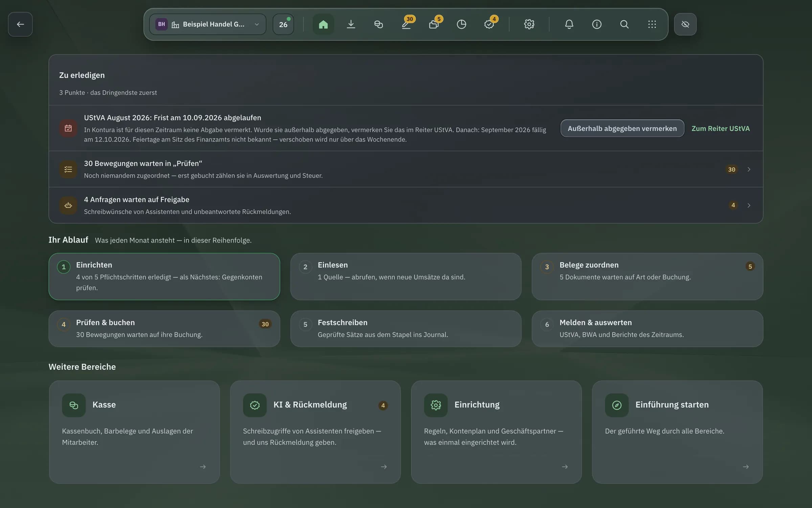Open step 4 Prüfen & buchen card
This screenshot has height=508, width=812.
point(164,329)
